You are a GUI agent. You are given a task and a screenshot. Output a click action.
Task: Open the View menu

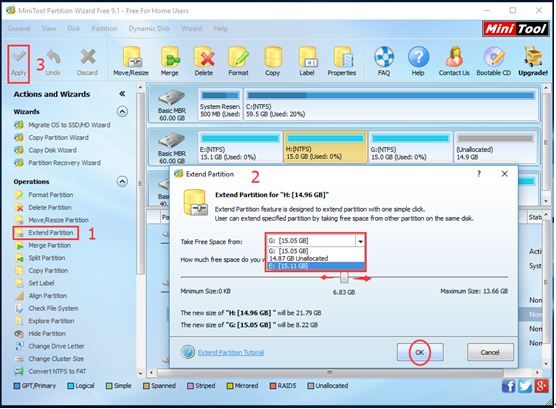tap(49, 29)
